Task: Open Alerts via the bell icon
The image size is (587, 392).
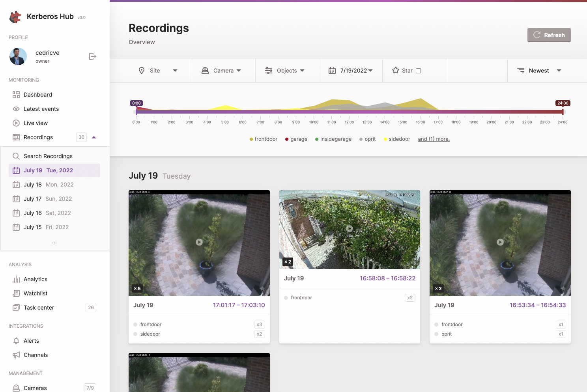Action: pos(16,341)
